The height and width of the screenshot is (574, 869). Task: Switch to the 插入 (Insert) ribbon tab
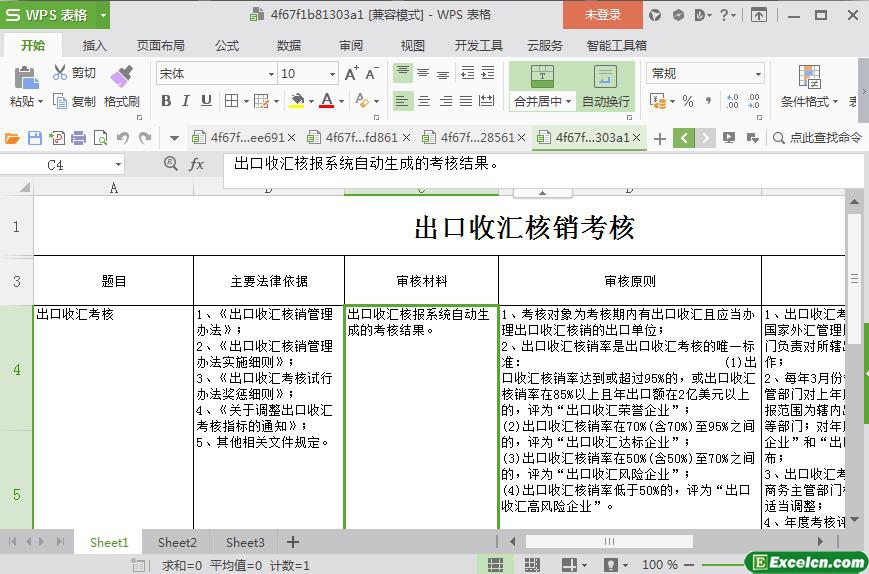(x=94, y=45)
